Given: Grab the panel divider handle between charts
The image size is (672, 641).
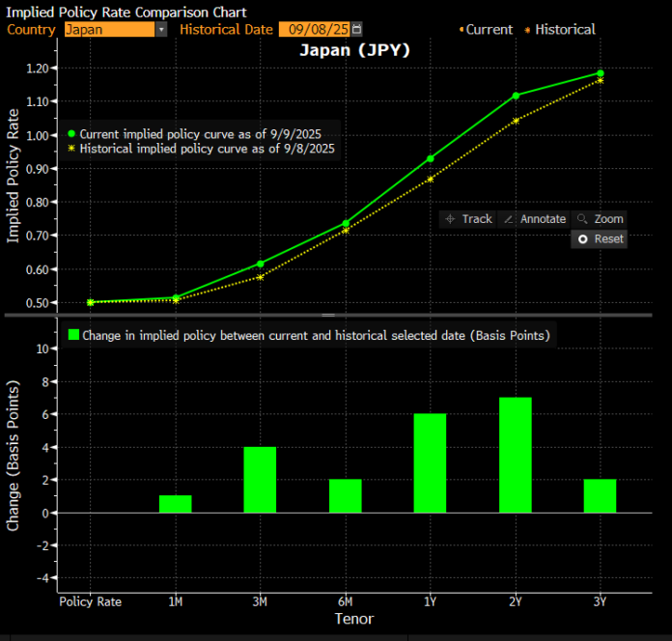Looking at the screenshot, I should click(x=328, y=315).
